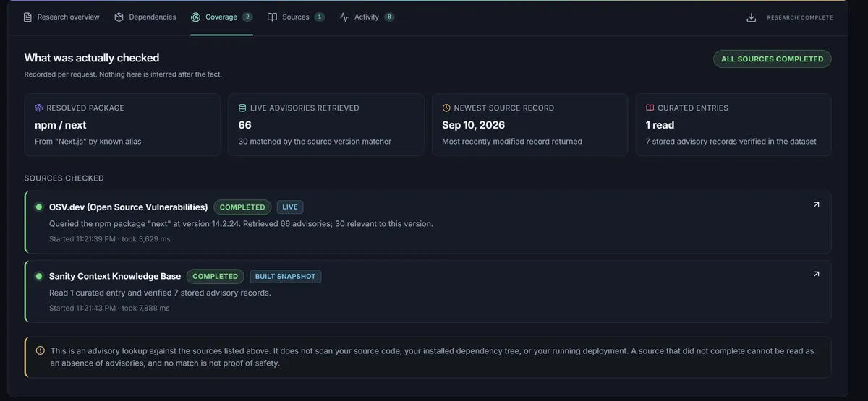Click the 'npm / next' package value
This screenshot has width=868, height=401.
coord(61,125)
